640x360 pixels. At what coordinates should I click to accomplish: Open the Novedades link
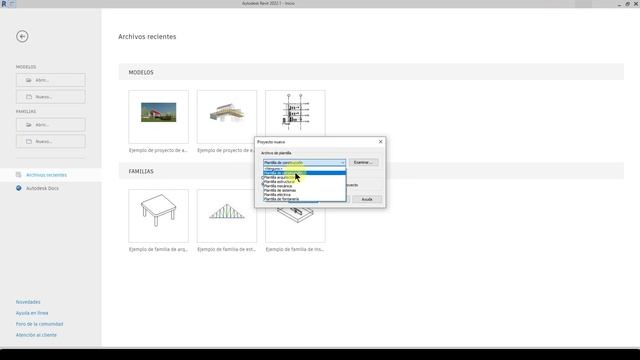tap(28, 302)
